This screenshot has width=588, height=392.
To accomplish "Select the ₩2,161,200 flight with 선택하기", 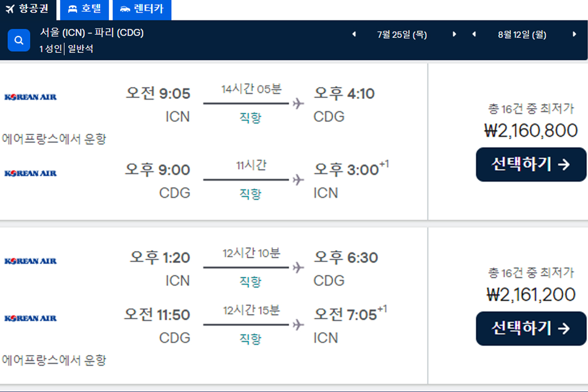I will 531,328.
